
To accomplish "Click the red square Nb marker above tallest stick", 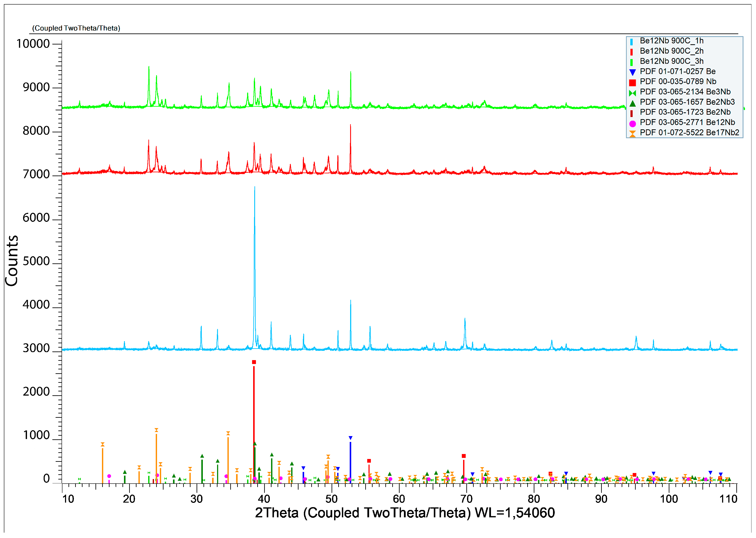I will [254, 362].
